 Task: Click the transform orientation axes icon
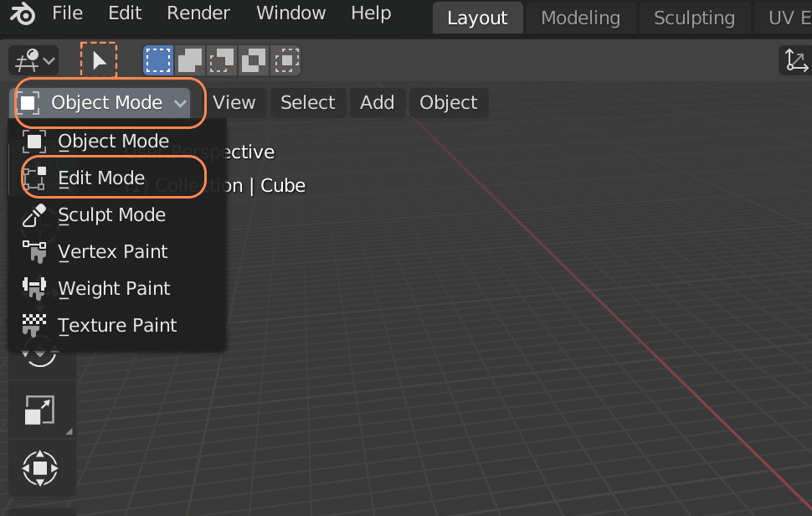pyautogui.click(x=795, y=60)
